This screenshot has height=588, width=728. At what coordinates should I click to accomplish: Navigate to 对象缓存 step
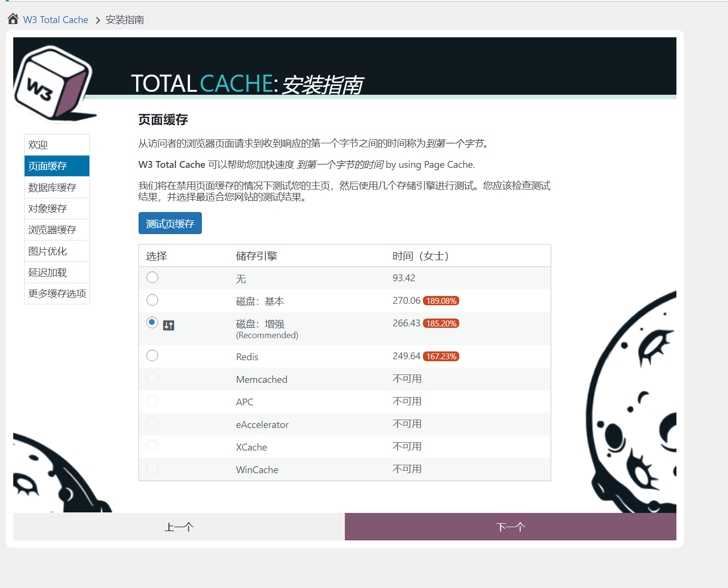[x=57, y=209]
